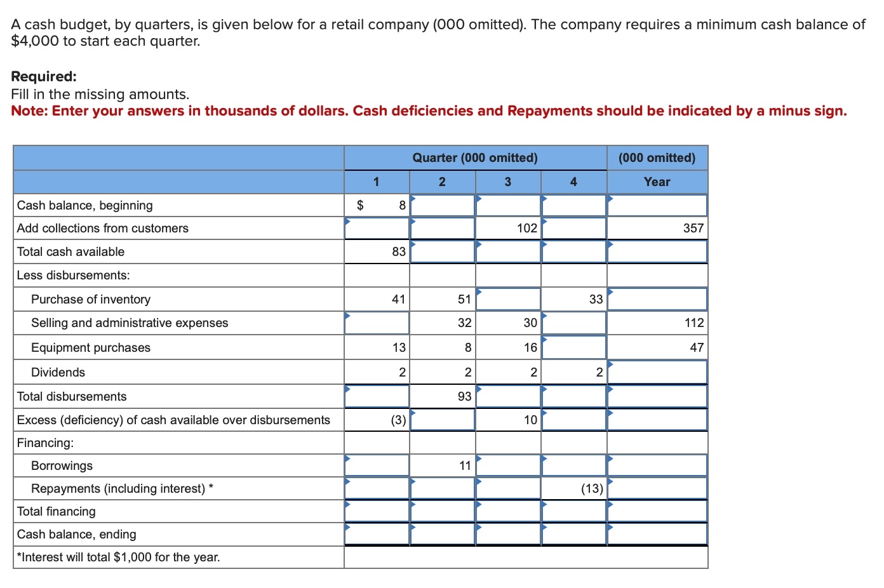Viewport: 884px width, 588px height.
Task: Click Quarter 4 beginning cash balance field
Action: pos(574,205)
